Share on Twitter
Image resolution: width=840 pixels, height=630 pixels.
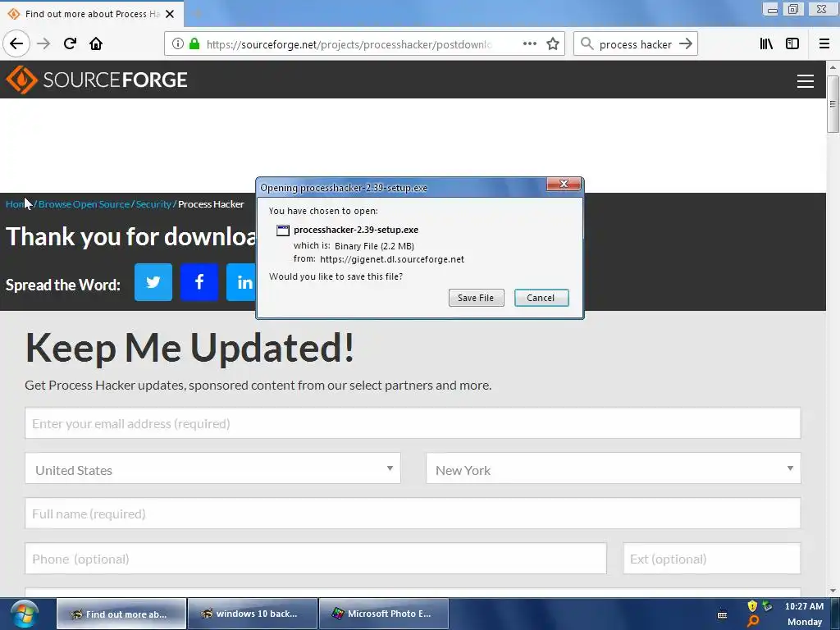point(153,282)
